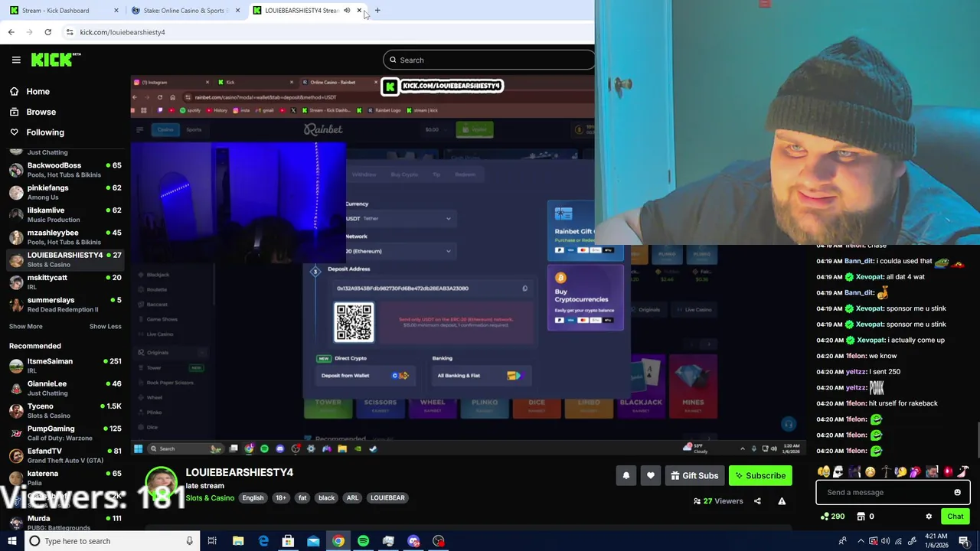Open the Browse page
The image size is (980, 551).
coord(33,112)
